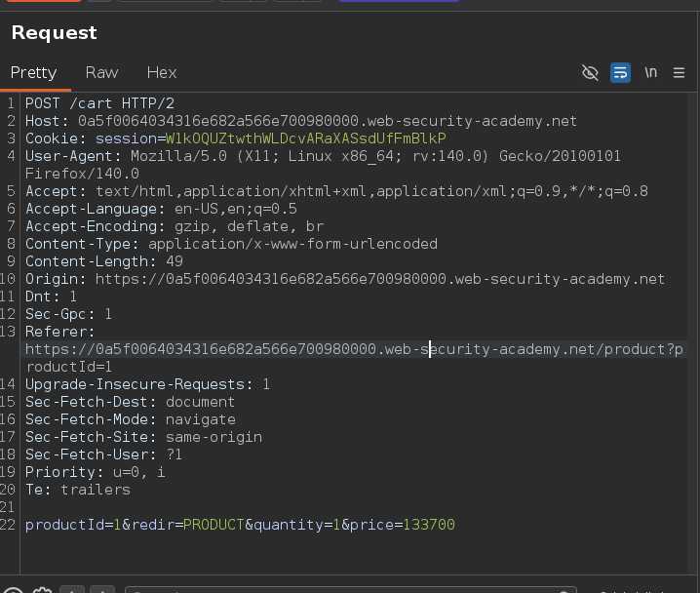Click the redir=PRODUCT body parameter
The width and height of the screenshot is (700, 593).
pos(188,525)
